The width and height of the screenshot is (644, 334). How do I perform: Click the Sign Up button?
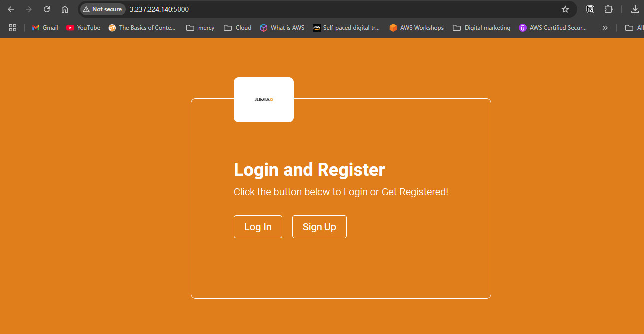[320, 227]
